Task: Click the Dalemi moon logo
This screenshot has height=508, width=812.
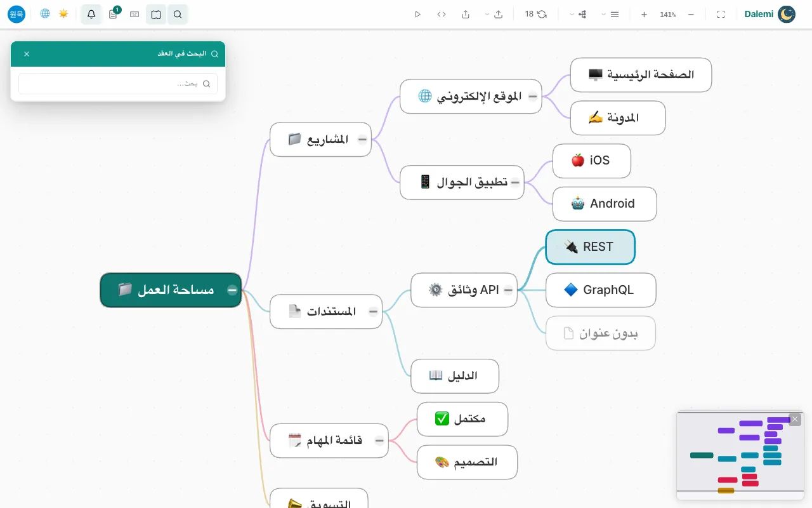Action: pos(787,14)
